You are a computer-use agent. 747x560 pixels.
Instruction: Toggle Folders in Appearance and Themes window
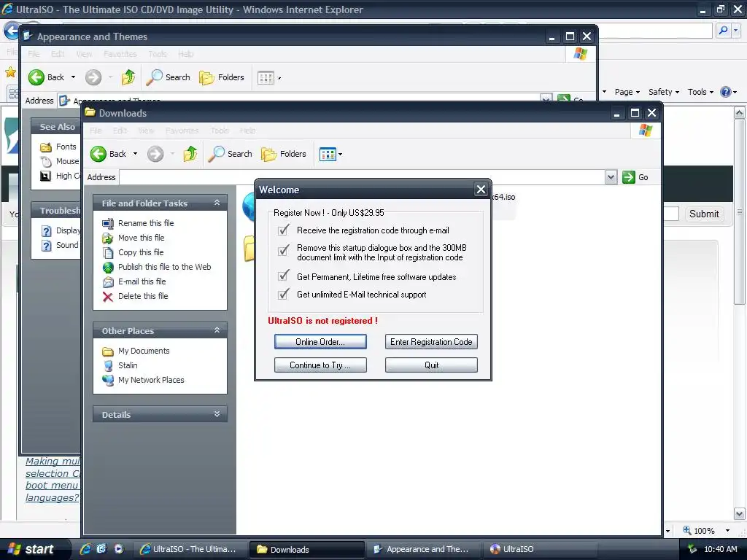click(x=222, y=77)
